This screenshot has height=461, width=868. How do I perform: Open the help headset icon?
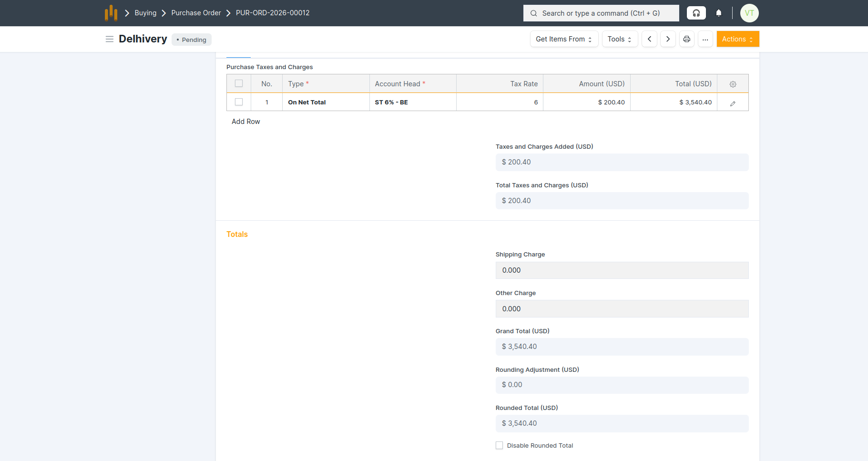(696, 13)
